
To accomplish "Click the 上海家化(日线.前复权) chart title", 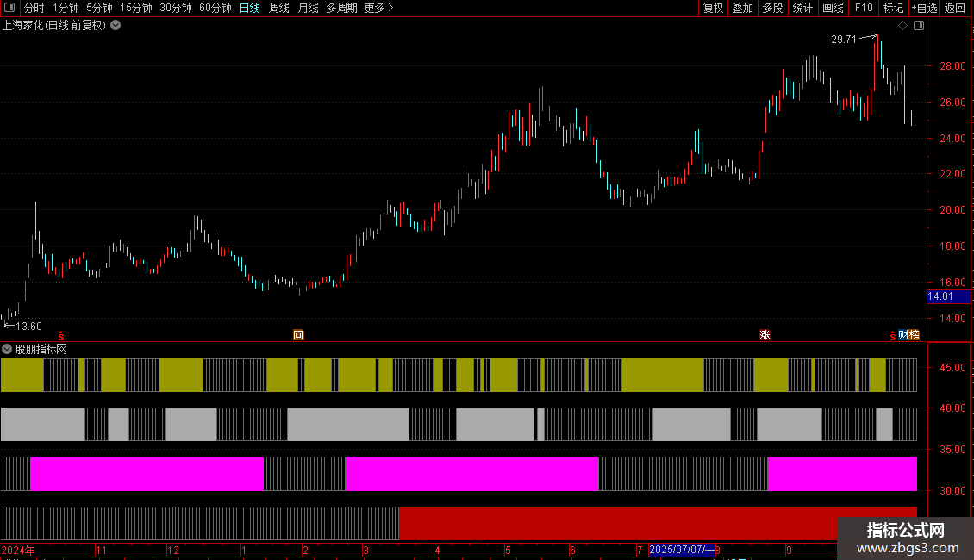I will pyautogui.click(x=54, y=26).
